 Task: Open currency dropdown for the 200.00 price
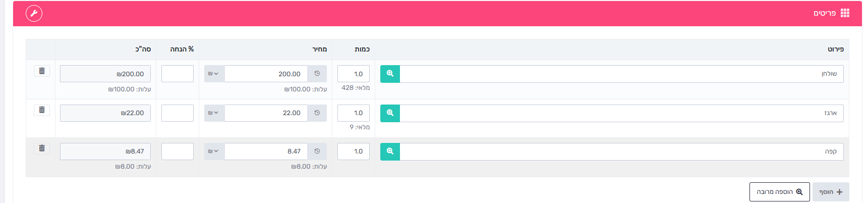[214, 74]
